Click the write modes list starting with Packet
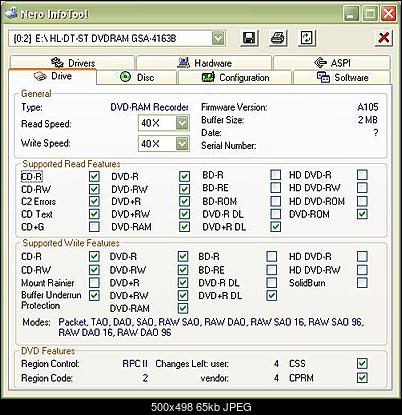 coord(211,327)
